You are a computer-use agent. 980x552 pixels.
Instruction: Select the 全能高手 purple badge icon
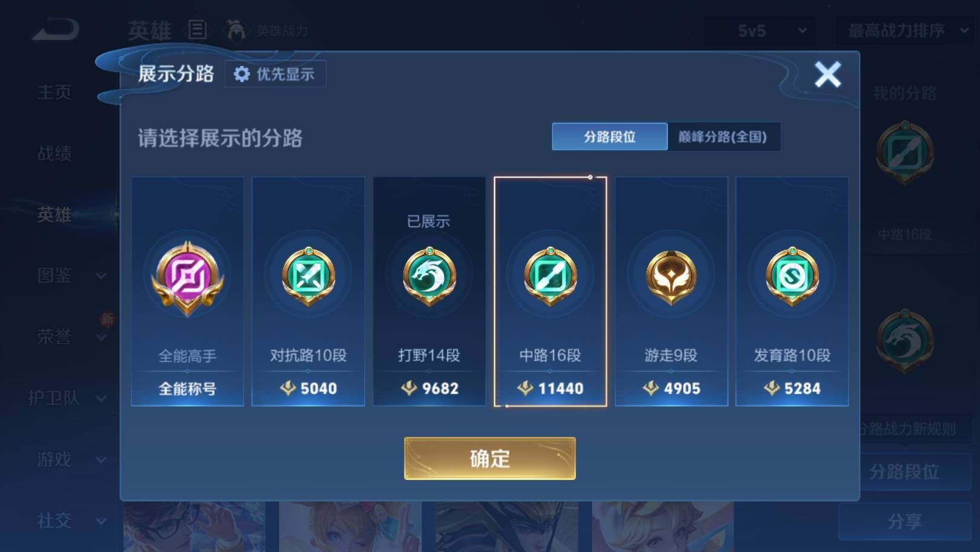click(188, 277)
